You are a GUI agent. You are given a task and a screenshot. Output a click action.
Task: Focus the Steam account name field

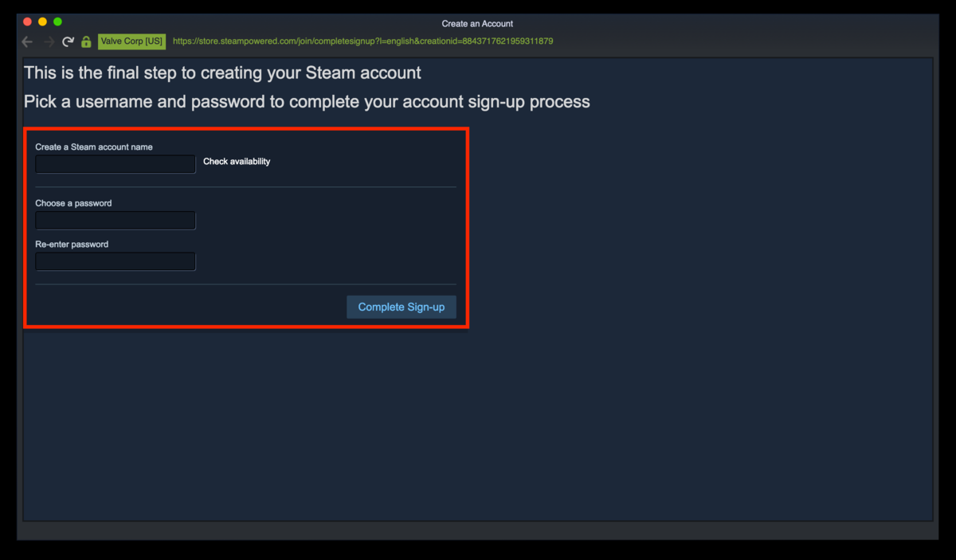pos(116,164)
